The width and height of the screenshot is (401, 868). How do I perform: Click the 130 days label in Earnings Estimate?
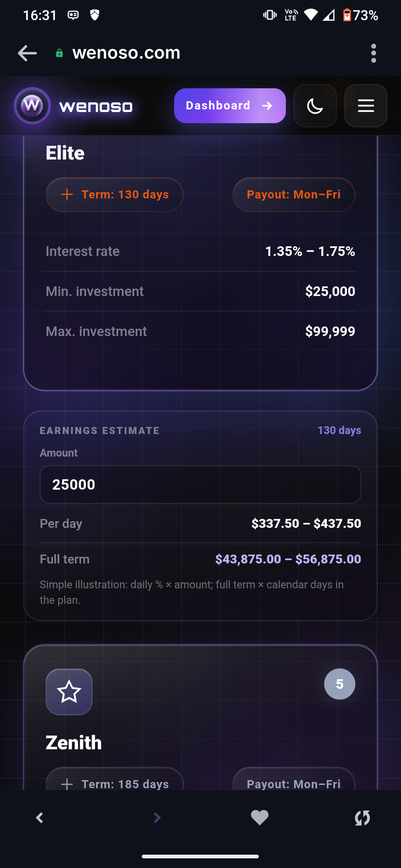click(x=339, y=430)
